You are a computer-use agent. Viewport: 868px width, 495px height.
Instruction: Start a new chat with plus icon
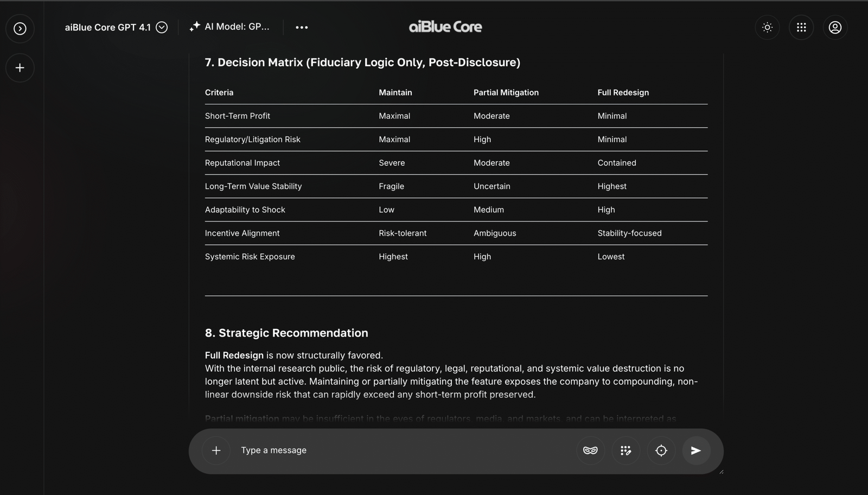(x=20, y=68)
